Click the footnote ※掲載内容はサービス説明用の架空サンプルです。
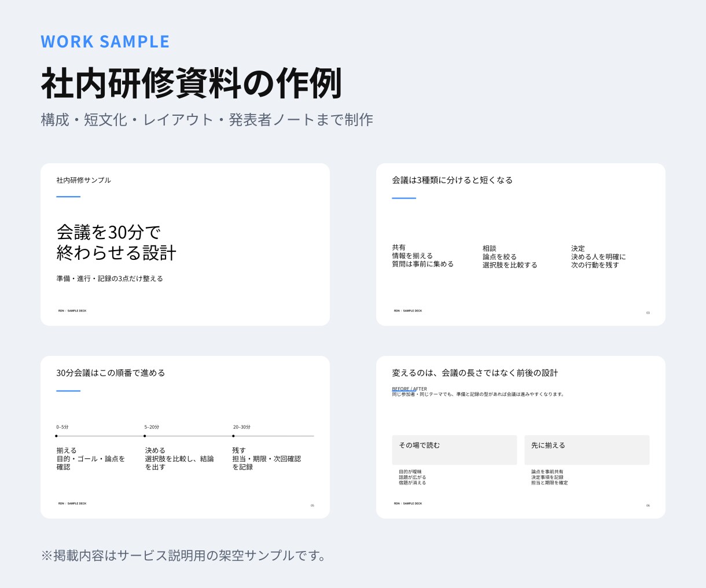The height and width of the screenshot is (588, 706). 185,555
